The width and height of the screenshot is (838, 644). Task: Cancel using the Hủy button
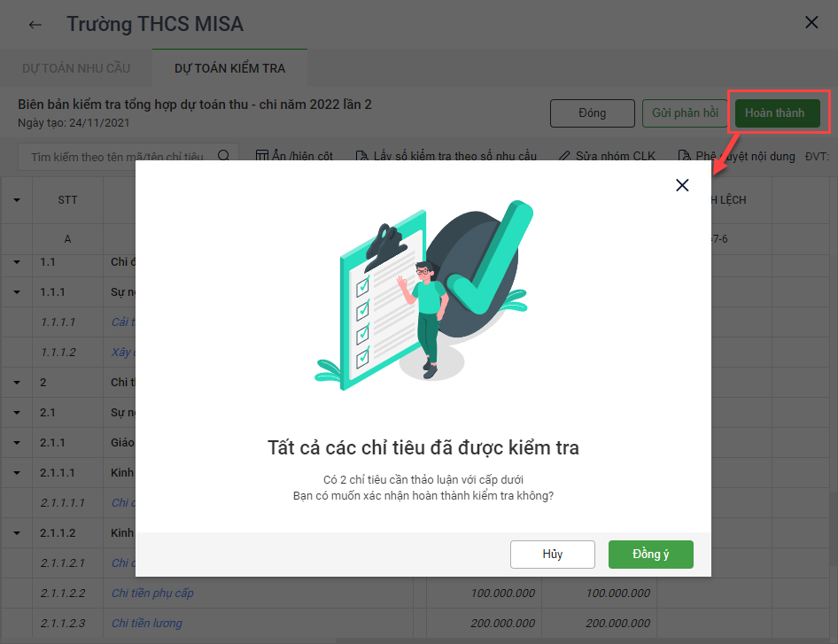point(553,555)
